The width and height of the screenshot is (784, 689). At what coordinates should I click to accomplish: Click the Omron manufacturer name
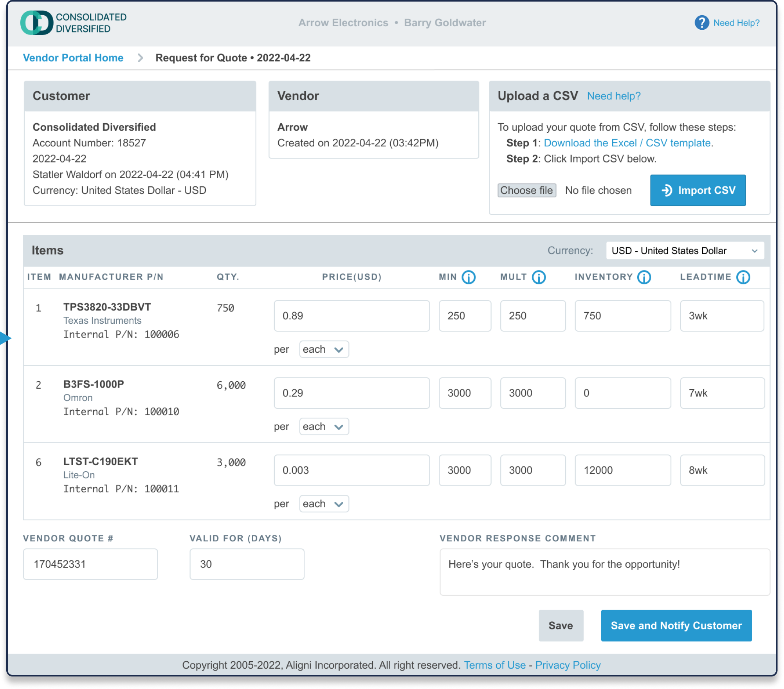[x=78, y=397]
